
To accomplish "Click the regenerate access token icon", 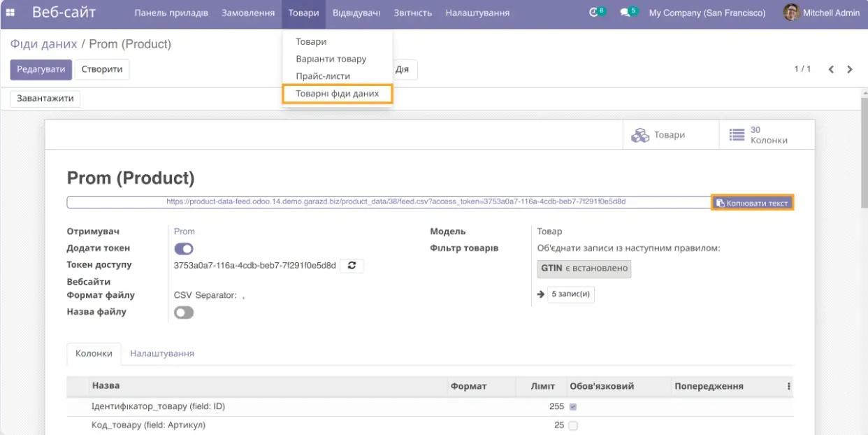I will tap(352, 266).
